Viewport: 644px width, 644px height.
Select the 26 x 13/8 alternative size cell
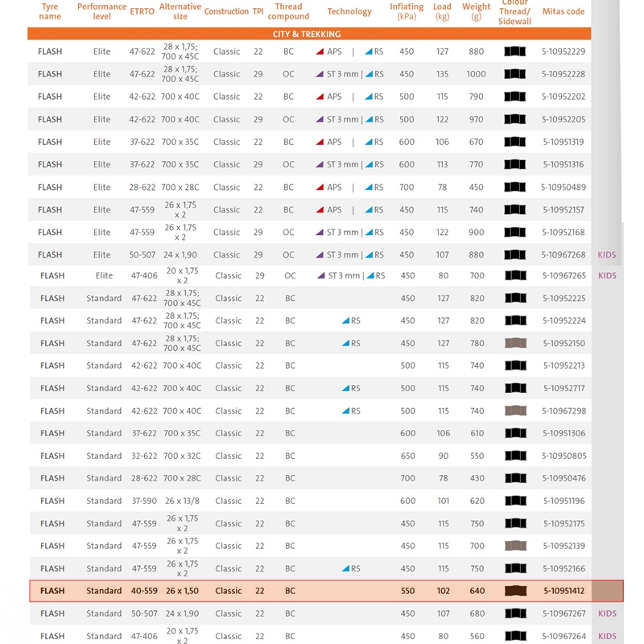pyautogui.click(x=182, y=501)
